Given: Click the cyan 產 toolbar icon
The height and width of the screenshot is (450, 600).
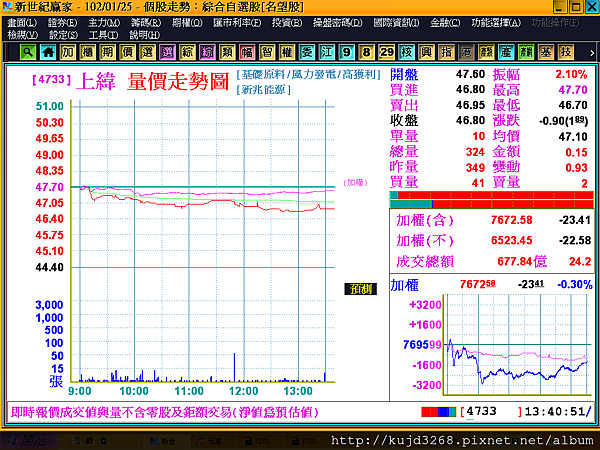Looking at the screenshot, I should tap(506, 52).
